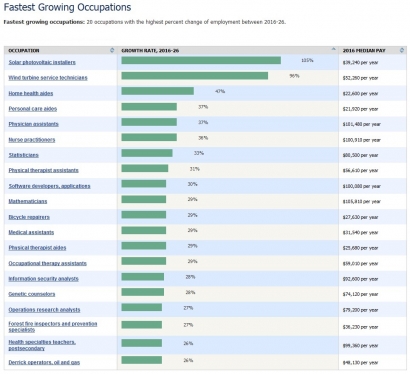Screen dimensions: 410x374
Task: Open Wind turbine service technicians link
Action: [x=48, y=78]
